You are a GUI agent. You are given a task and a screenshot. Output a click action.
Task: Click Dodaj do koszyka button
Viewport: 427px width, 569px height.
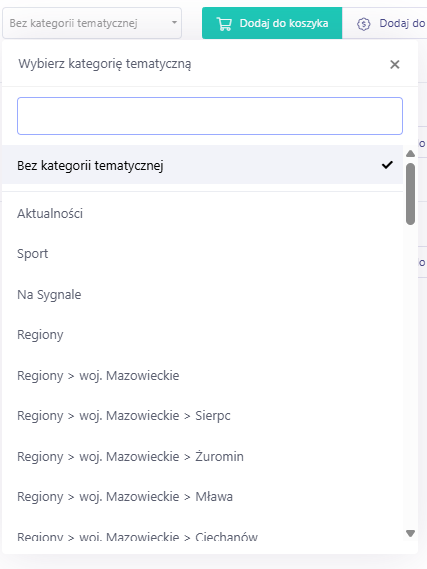272,23
